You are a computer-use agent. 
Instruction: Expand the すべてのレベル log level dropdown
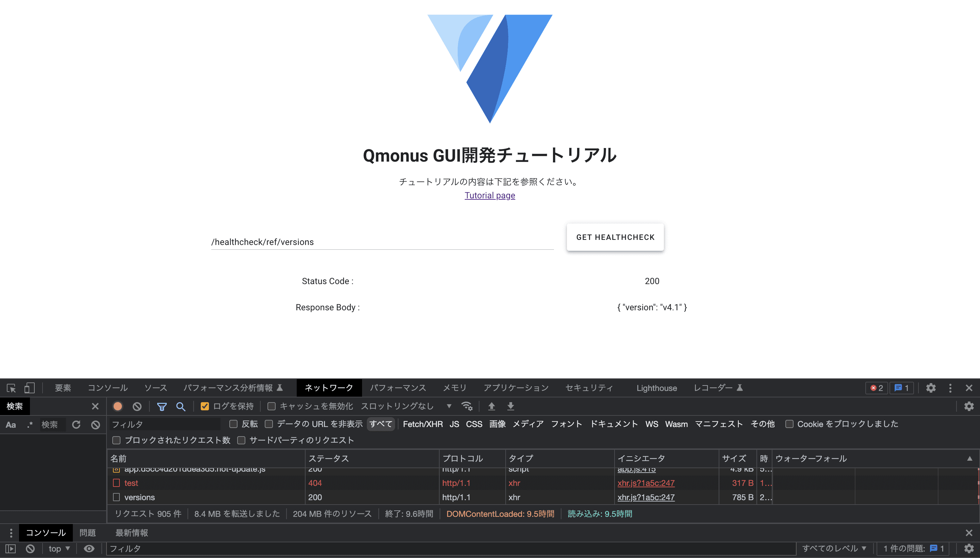tap(834, 548)
